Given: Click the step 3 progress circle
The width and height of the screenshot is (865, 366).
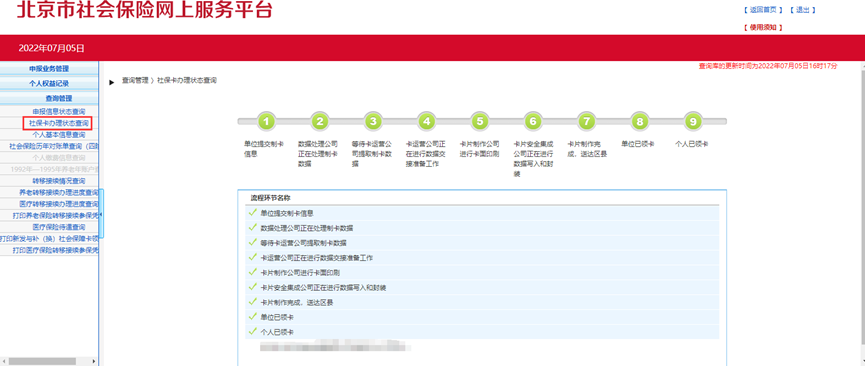Looking at the screenshot, I should [373, 121].
